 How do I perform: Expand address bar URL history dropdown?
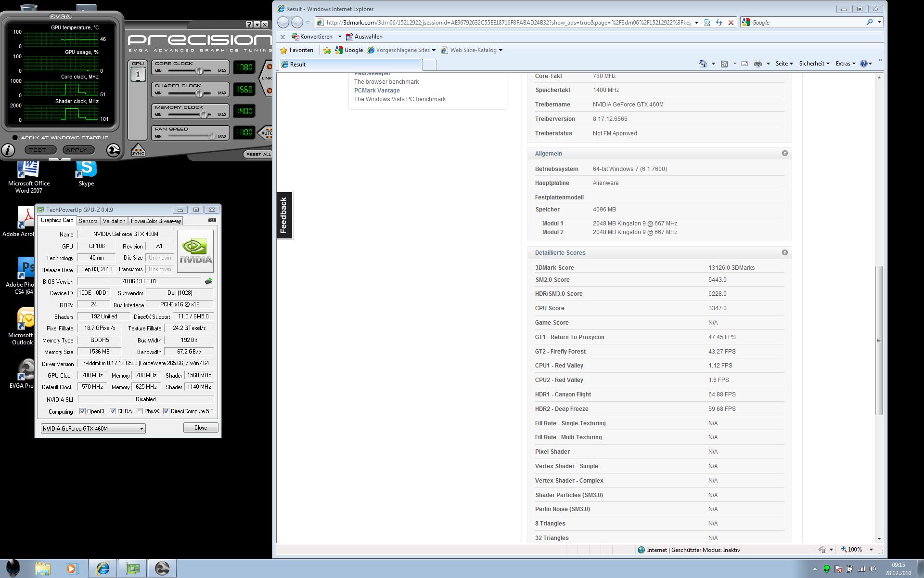coord(696,23)
